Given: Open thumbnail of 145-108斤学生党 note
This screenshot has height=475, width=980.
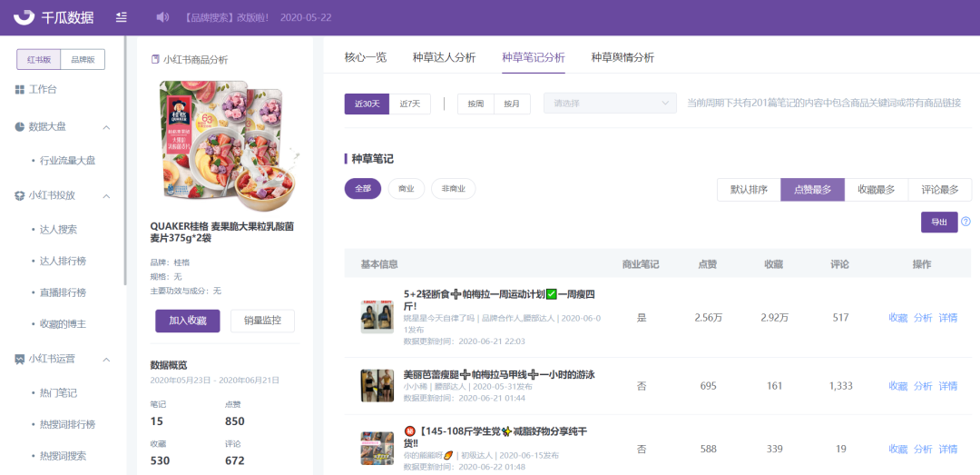Looking at the screenshot, I should [x=377, y=448].
